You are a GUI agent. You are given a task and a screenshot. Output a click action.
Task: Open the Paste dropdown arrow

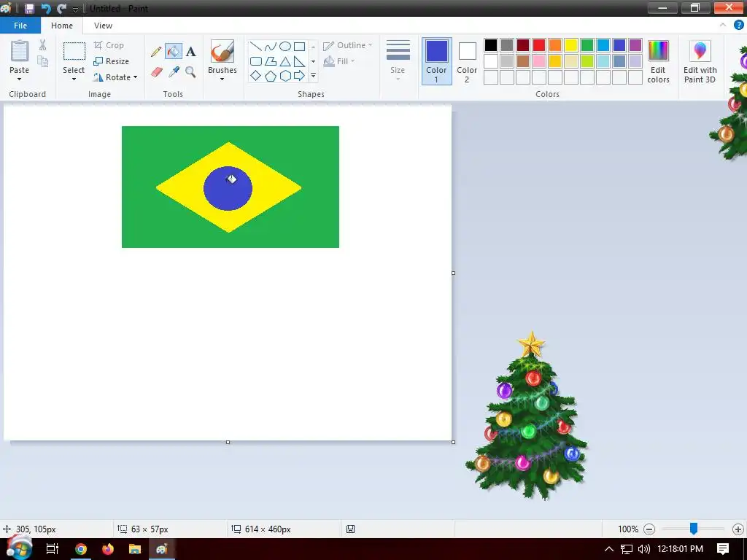[19, 79]
